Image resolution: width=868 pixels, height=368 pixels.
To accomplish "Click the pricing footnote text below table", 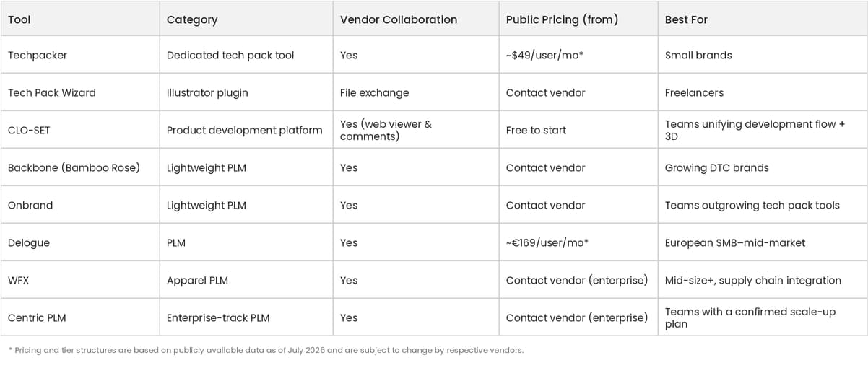I will tap(266, 350).
